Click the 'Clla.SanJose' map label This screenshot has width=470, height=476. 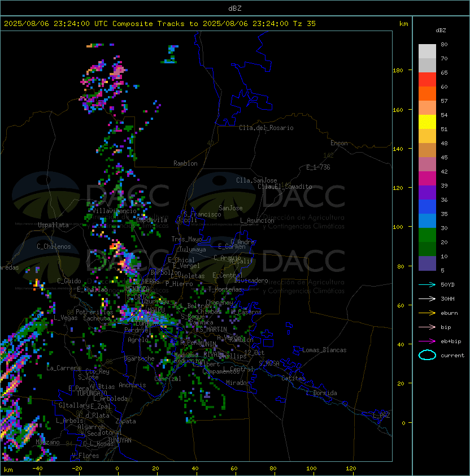[x=256, y=180]
